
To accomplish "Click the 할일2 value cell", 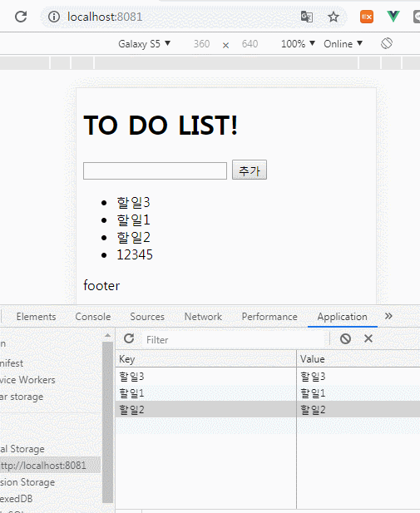I will pos(358,410).
